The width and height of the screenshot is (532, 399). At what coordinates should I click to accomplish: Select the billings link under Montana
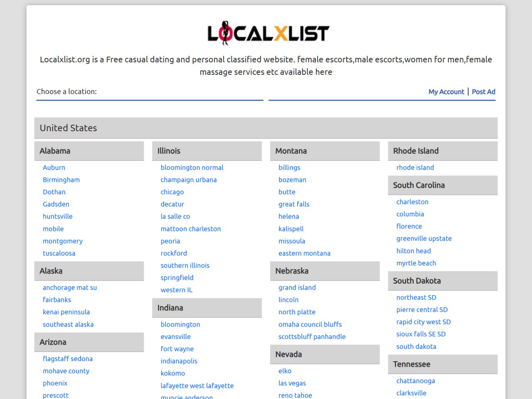[289, 167]
